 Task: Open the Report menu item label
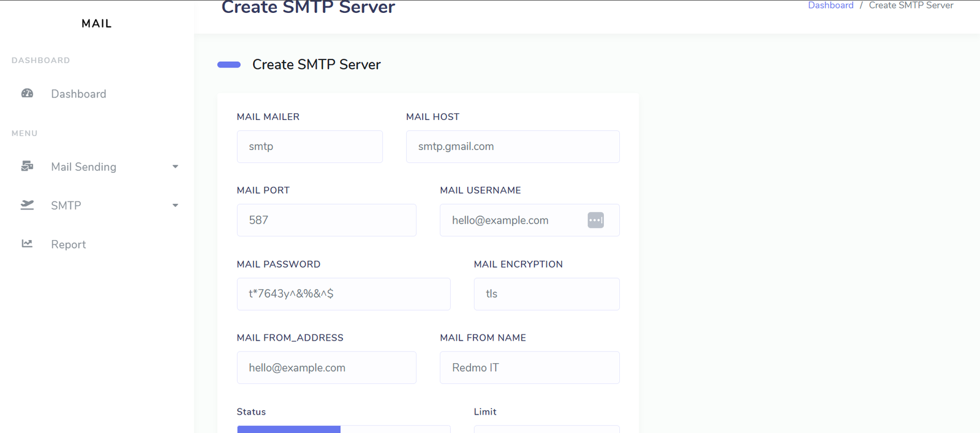tap(68, 244)
